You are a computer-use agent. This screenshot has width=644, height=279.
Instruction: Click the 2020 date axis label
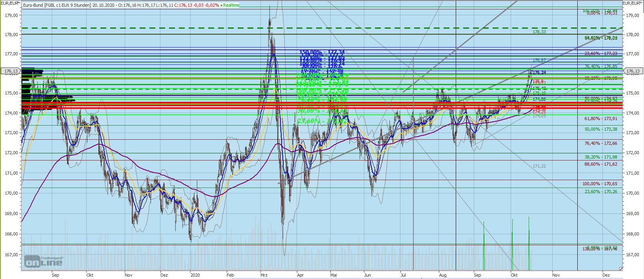tap(195, 275)
